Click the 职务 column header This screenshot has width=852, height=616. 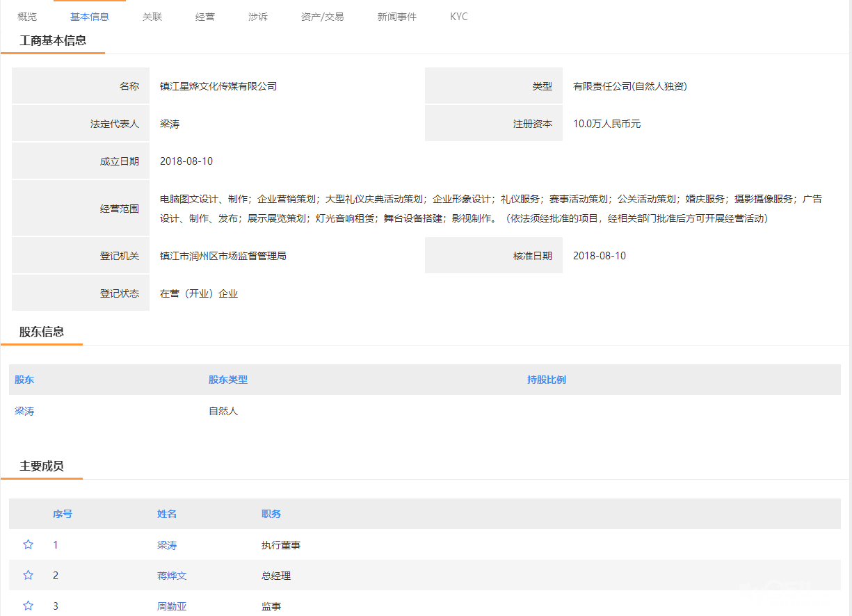tap(271, 514)
